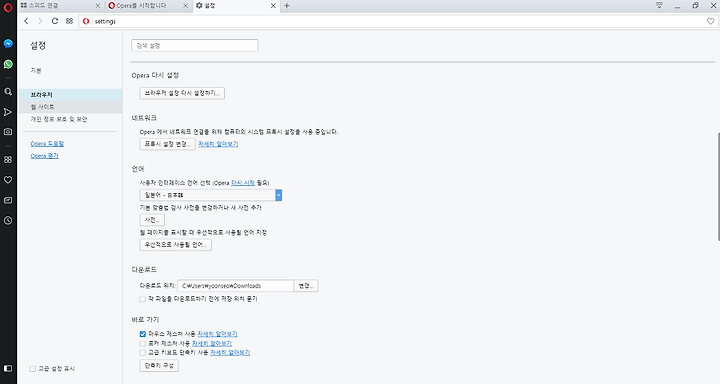
Task: Open the 기본 settings section
Action: (36, 70)
